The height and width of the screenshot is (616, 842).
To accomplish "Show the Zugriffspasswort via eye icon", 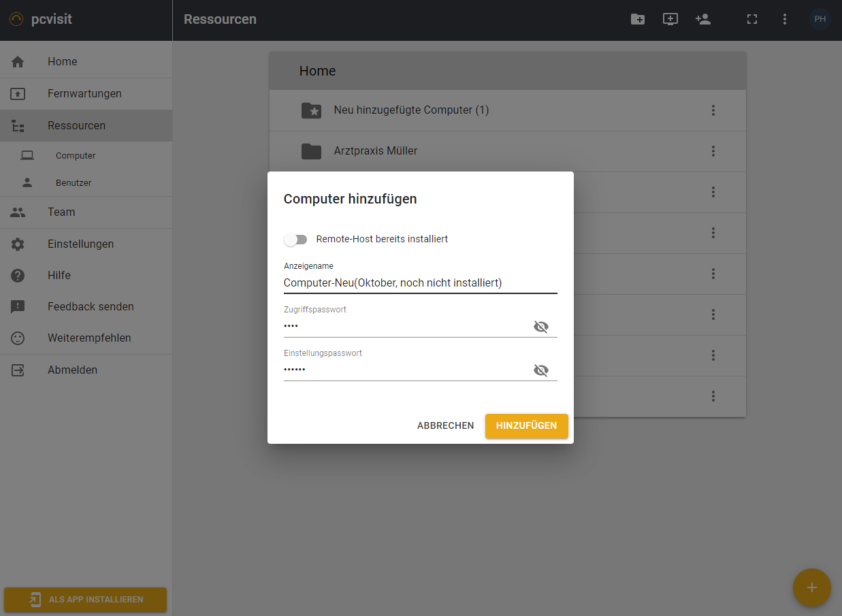I will (x=541, y=327).
